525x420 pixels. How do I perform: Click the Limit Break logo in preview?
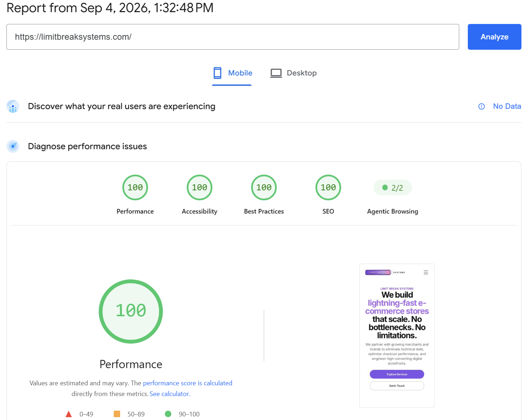tap(385, 272)
